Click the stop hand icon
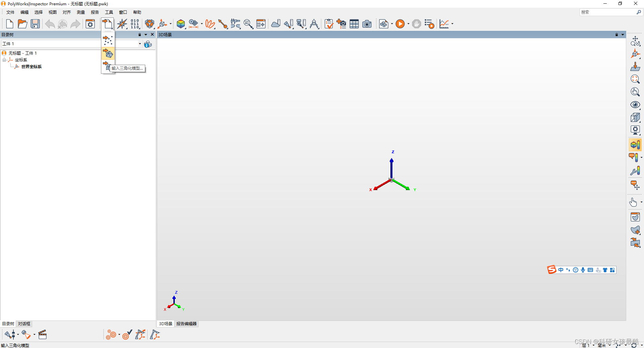This screenshot has width=644, height=348. 416,24
